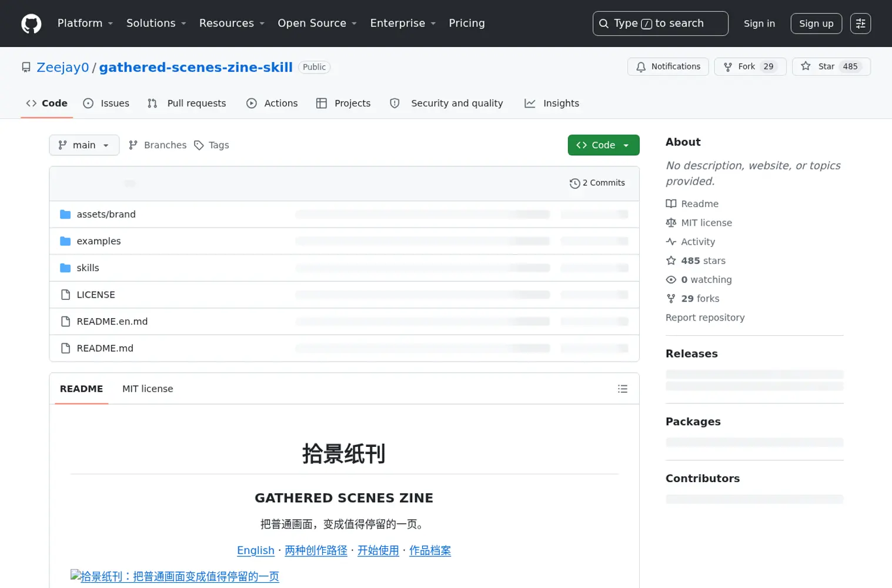The width and height of the screenshot is (892, 588).
Task: Open the green Code clone dropdown
Action: click(603, 145)
